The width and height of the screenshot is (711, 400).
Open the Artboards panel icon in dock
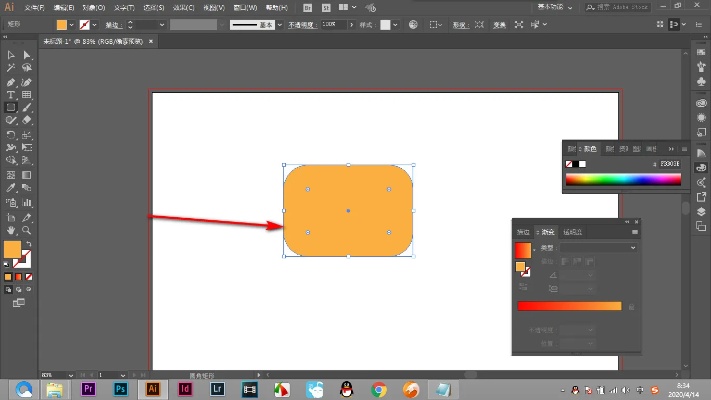tap(701, 226)
